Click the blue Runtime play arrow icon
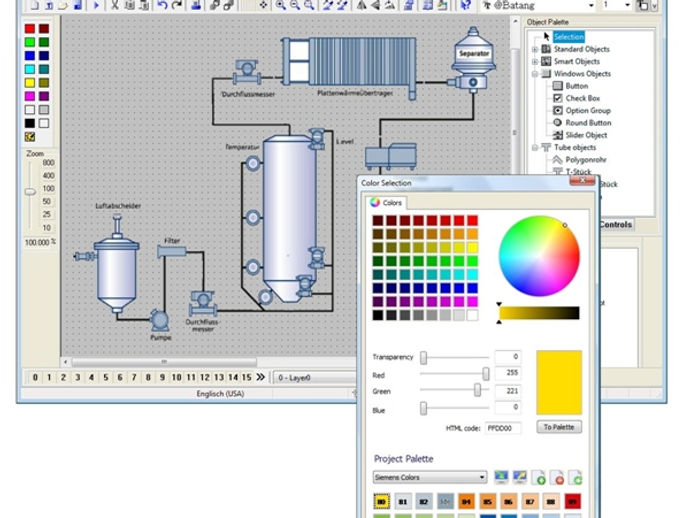 (x=96, y=5)
